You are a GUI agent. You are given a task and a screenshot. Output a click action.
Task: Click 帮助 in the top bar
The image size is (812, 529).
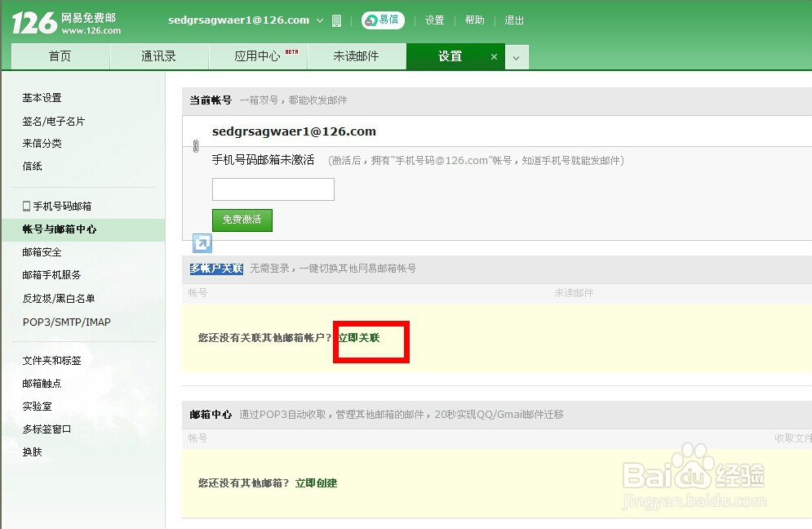tap(475, 20)
